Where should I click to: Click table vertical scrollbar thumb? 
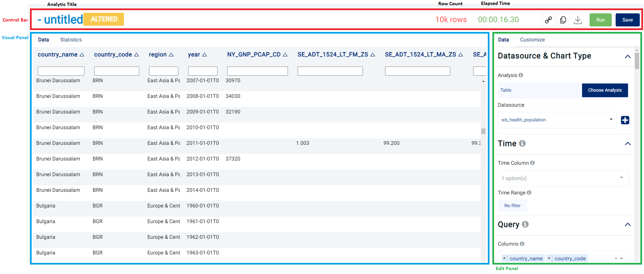tap(483, 131)
